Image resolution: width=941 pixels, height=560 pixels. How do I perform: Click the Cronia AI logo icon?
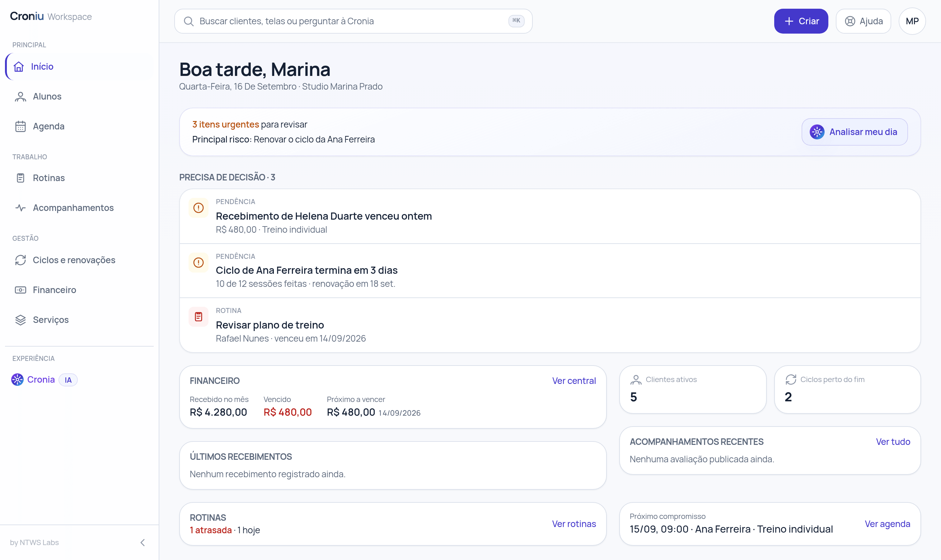(17, 380)
